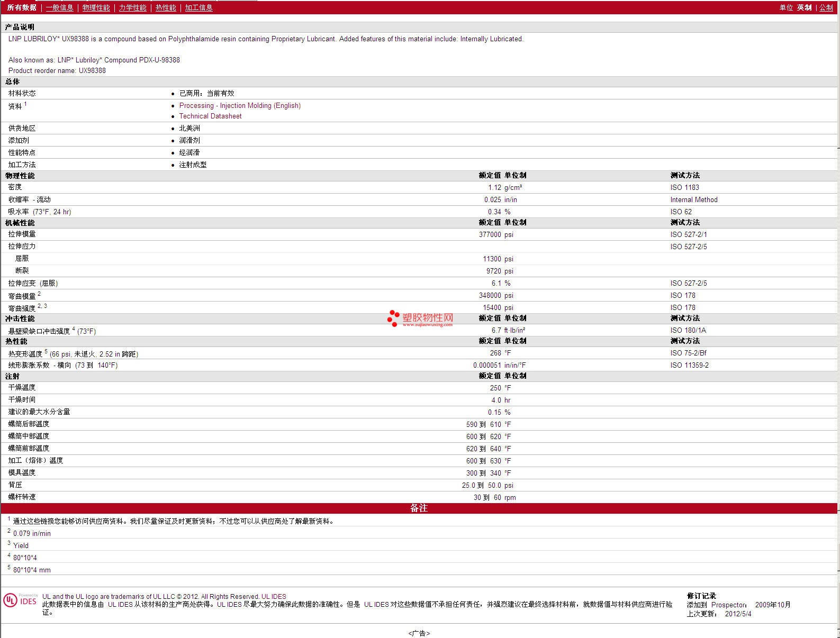840x638 pixels.
Task: Go to the 力学性能 tab
Action: pos(132,7)
